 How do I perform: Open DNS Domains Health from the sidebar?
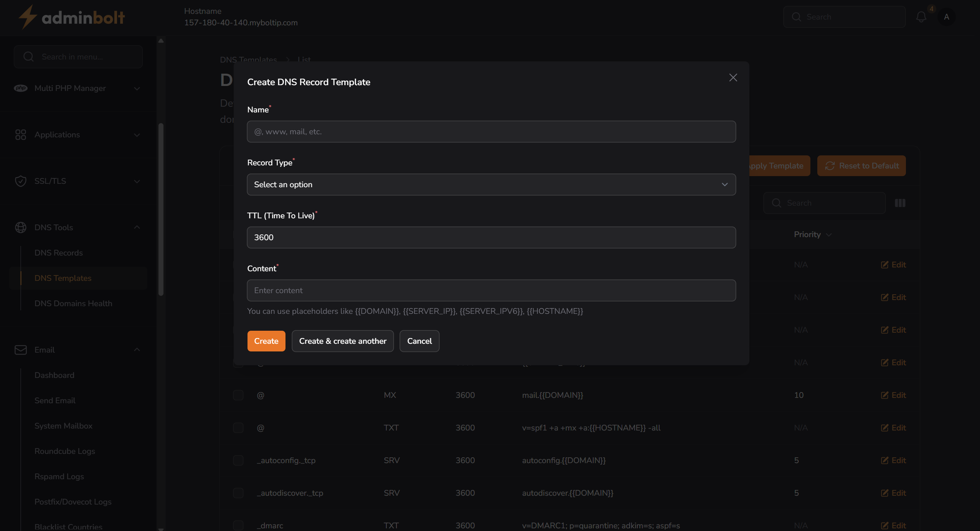click(73, 303)
